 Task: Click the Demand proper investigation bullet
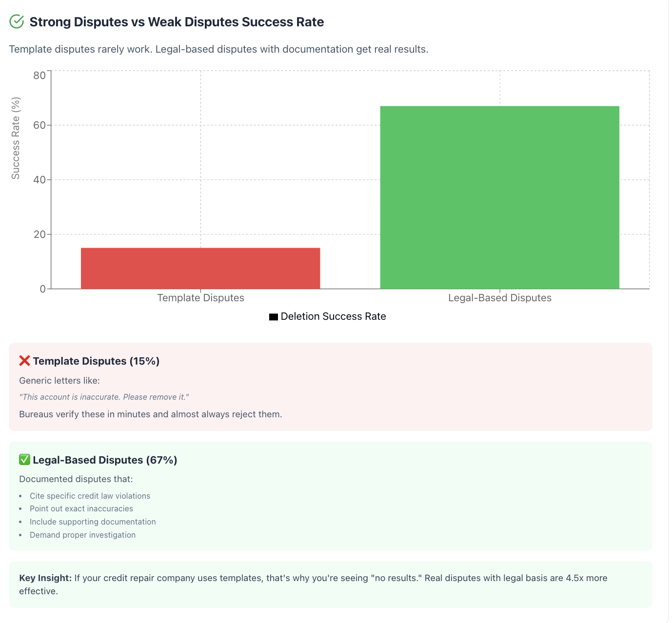tap(82, 535)
